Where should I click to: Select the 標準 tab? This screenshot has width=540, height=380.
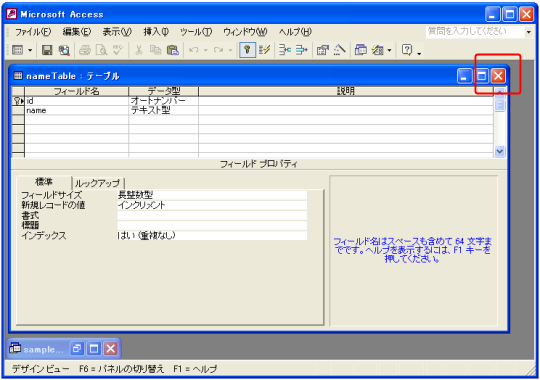pos(44,182)
